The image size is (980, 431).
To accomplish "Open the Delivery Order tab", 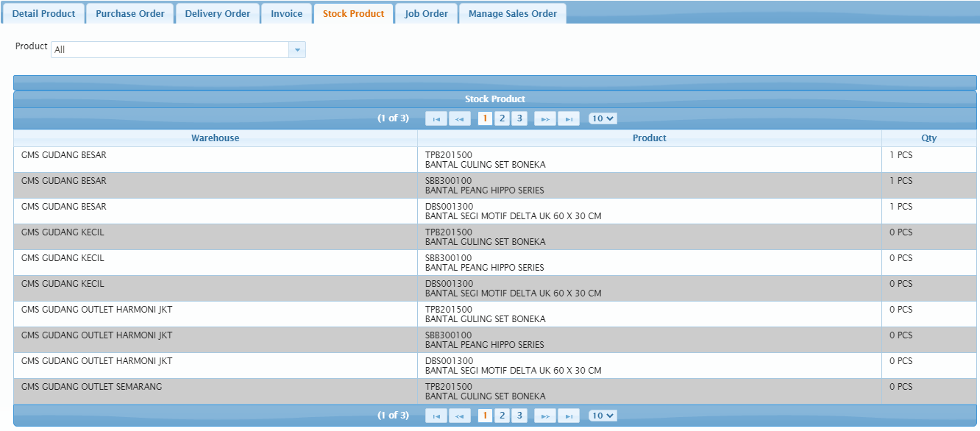I will coord(218,13).
